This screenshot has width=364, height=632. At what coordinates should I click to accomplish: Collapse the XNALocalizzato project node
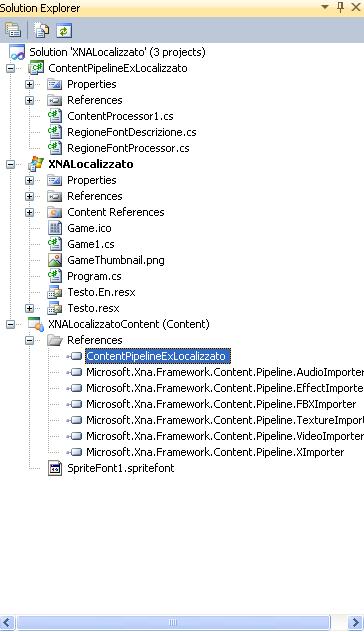(10, 164)
